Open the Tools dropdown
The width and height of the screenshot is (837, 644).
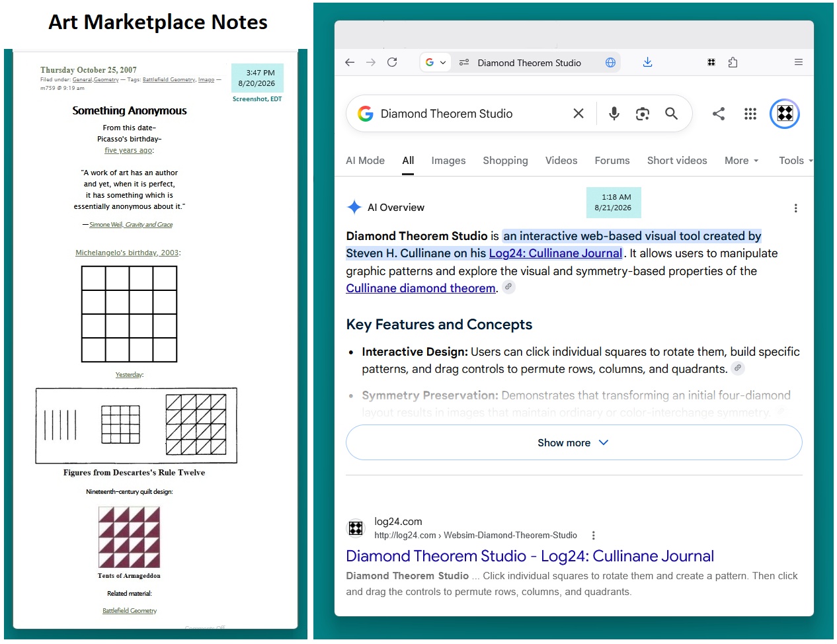(795, 161)
